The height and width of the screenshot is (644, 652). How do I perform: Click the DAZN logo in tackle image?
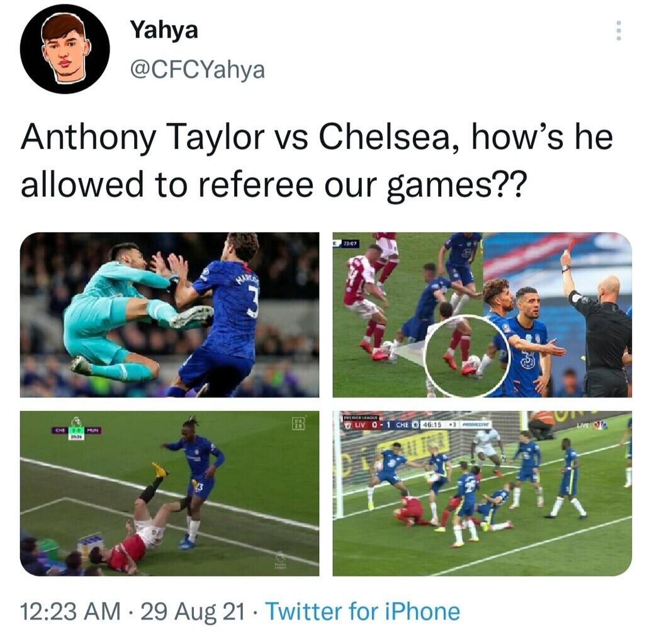[300, 423]
